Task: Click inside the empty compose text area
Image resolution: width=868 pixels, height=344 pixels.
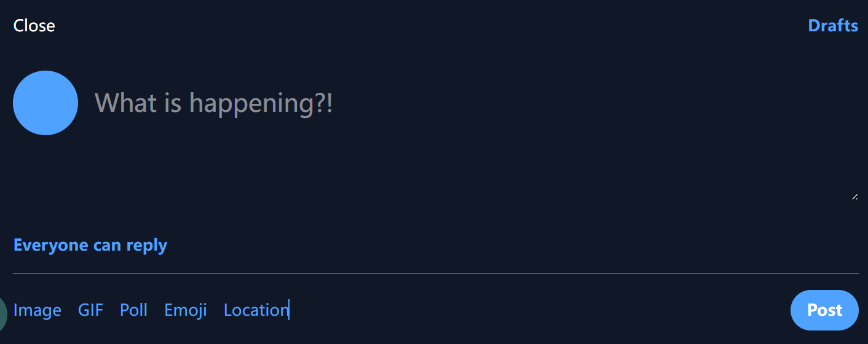Action: pyautogui.click(x=476, y=134)
